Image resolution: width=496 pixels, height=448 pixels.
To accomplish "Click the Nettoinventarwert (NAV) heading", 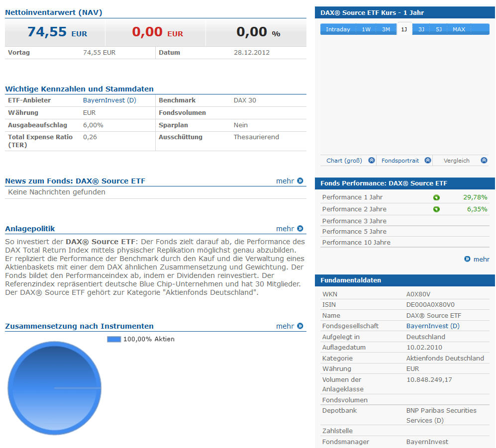I will (x=53, y=12).
